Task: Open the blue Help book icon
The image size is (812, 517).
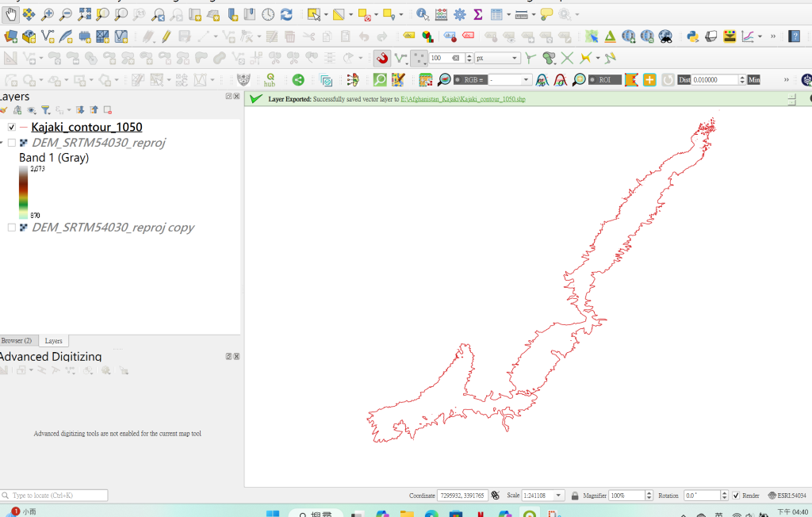Action: pos(795,36)
